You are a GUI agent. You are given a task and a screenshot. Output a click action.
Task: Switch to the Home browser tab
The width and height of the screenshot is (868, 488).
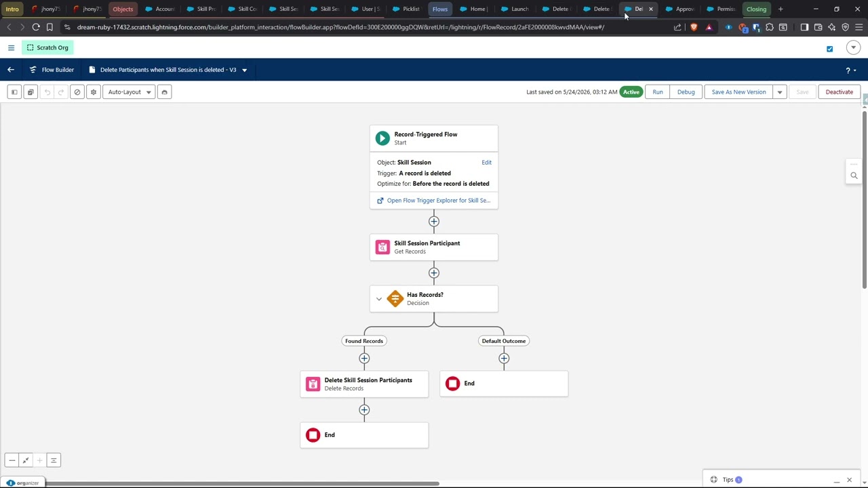coord(475,9)
